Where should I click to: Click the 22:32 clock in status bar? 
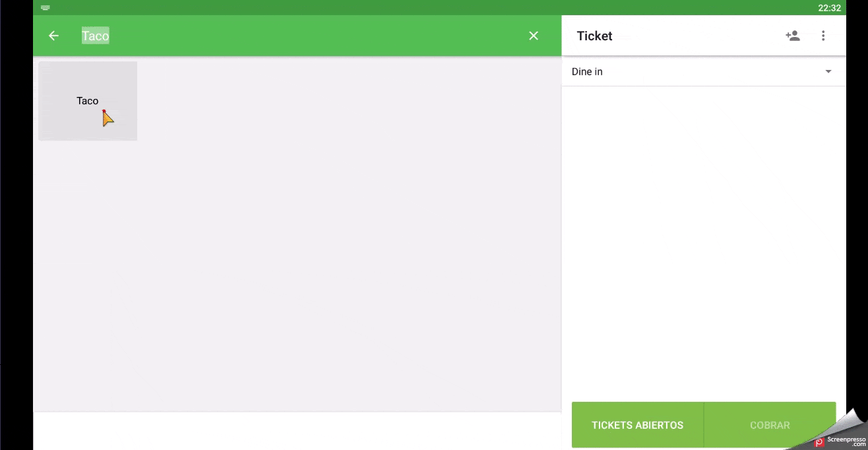click(829, 8)
